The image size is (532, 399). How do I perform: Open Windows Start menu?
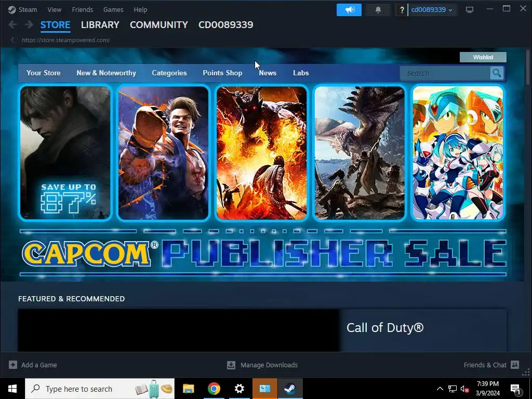coord(12,389)
